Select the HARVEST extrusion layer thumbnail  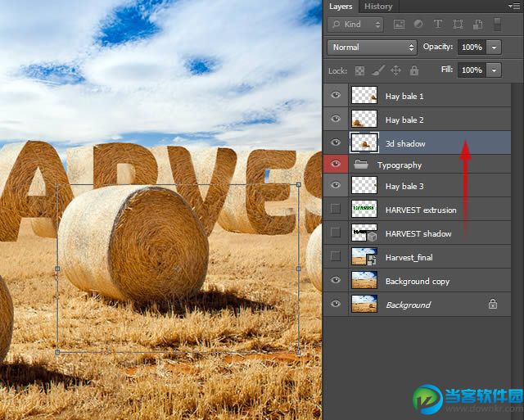click(364, 209)
